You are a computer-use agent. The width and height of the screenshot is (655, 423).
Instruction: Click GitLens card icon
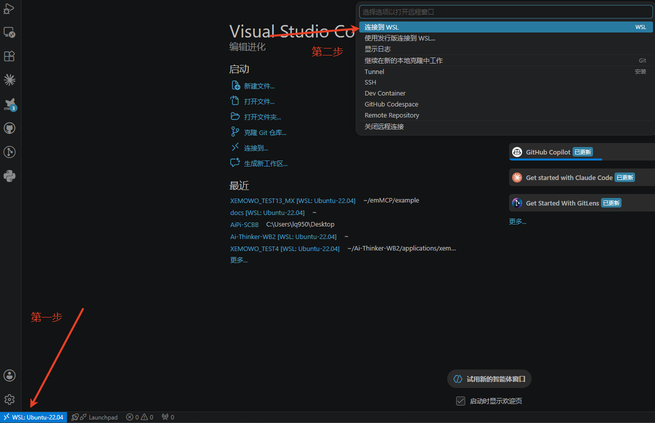tap(517, 203)
